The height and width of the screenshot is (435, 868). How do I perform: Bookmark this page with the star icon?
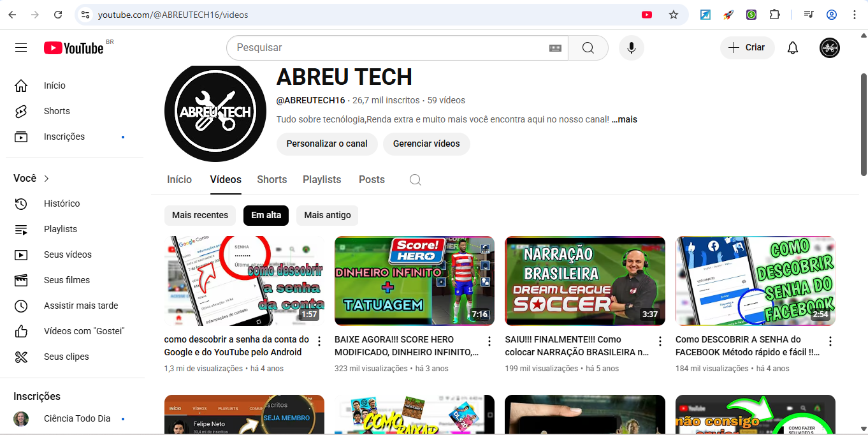(x=674, y=15)
